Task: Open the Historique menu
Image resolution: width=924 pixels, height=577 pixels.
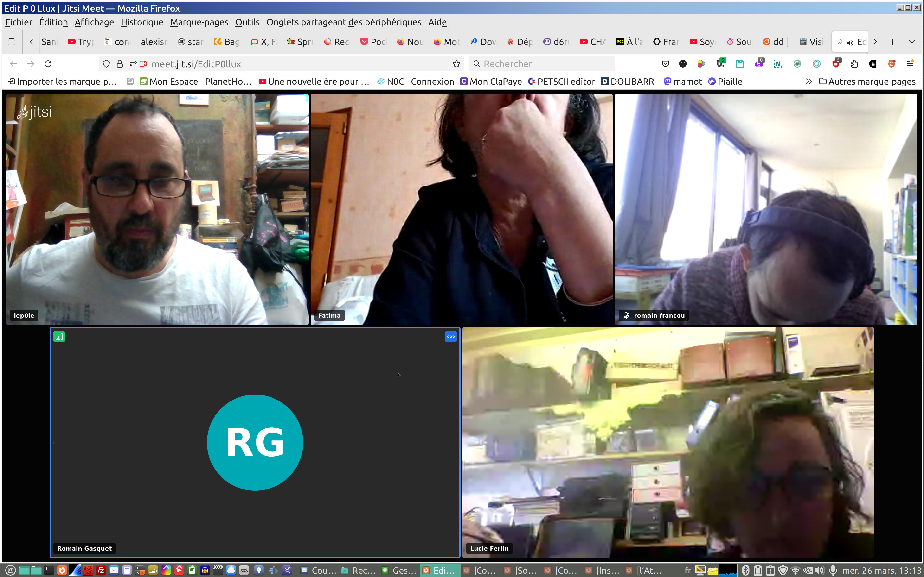Action: [142, 22]
